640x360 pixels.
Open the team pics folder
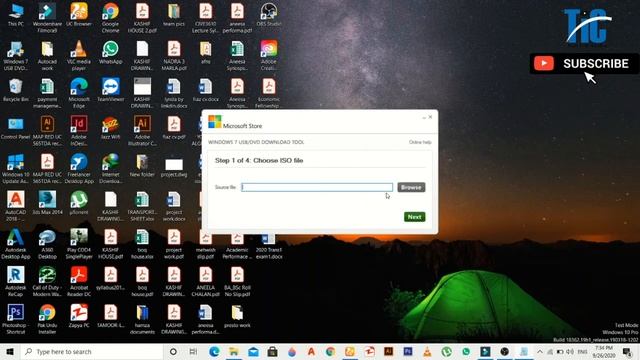click(174, 16)
